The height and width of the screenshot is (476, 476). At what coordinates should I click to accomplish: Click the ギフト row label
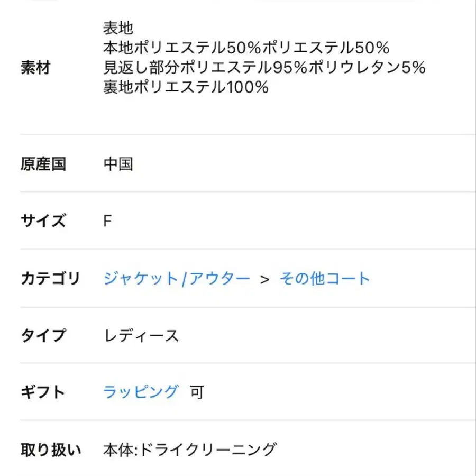(x=42, y=391)
